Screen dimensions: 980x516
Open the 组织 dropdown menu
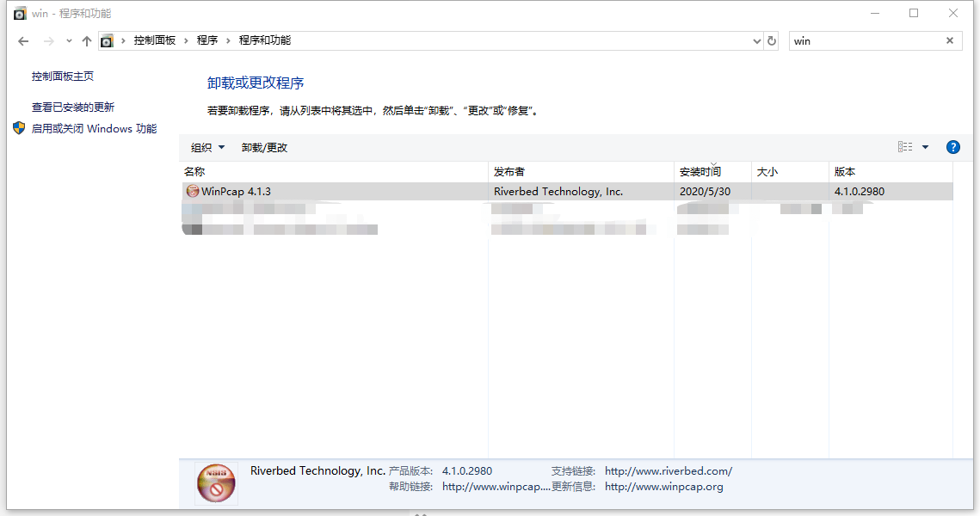pyautogui.click(x=206, y=147)
